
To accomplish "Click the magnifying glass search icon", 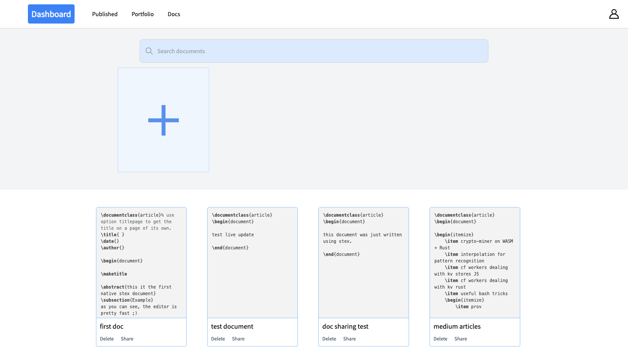I will click(149, 51).
